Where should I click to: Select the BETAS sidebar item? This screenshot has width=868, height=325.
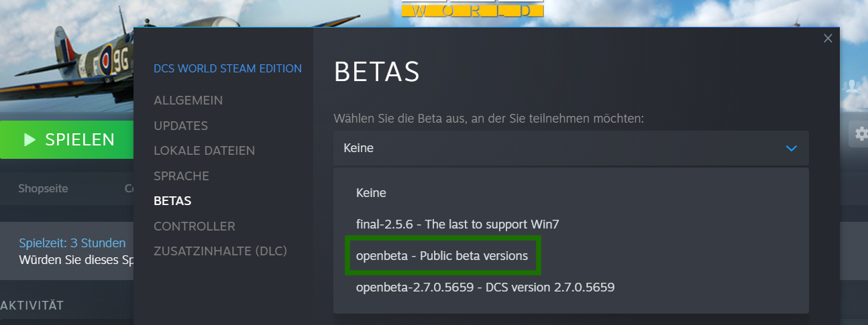pyautogui.click(x=172, y=201)
